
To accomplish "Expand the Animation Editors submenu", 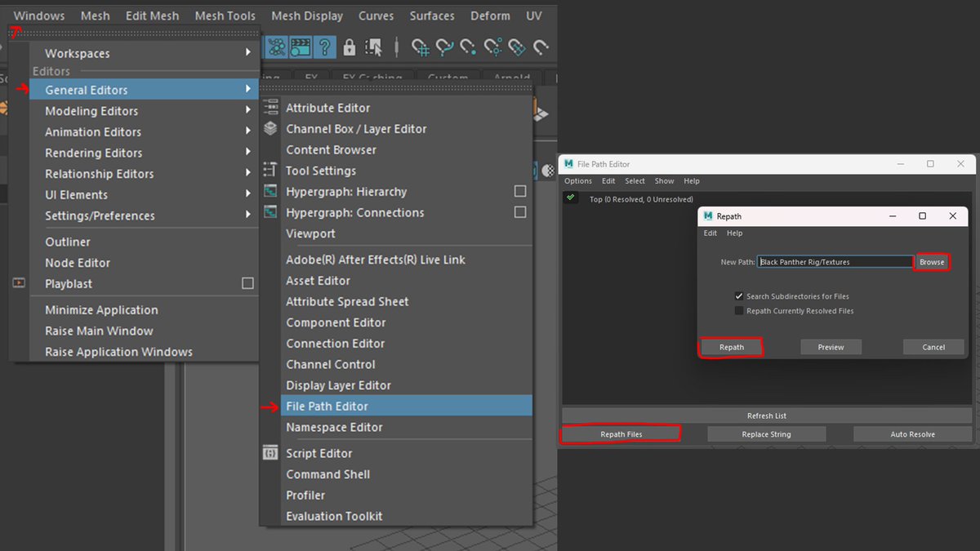I will click(248, 131).
